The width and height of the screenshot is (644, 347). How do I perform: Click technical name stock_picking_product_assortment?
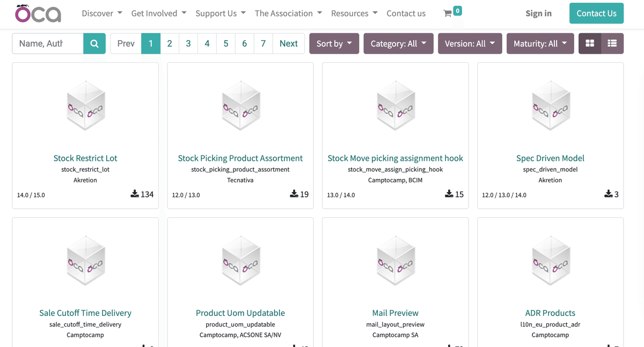[x=240, y=169]
